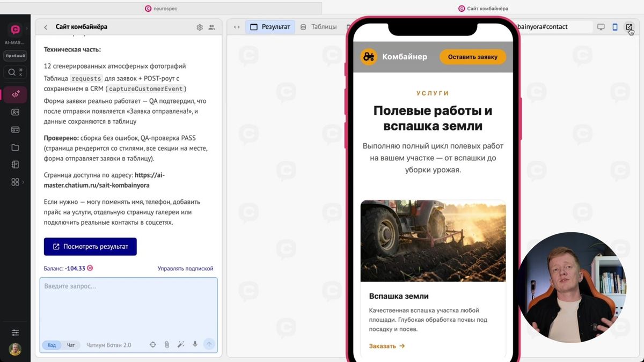
Task: Open the payments card sidebar icon
Action: click(15, 130)
